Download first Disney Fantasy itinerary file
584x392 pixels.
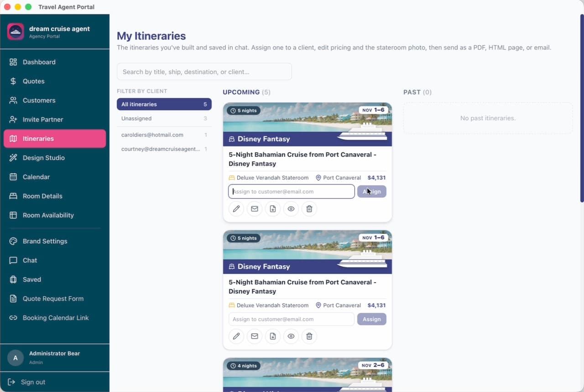[x=273, y=209]
